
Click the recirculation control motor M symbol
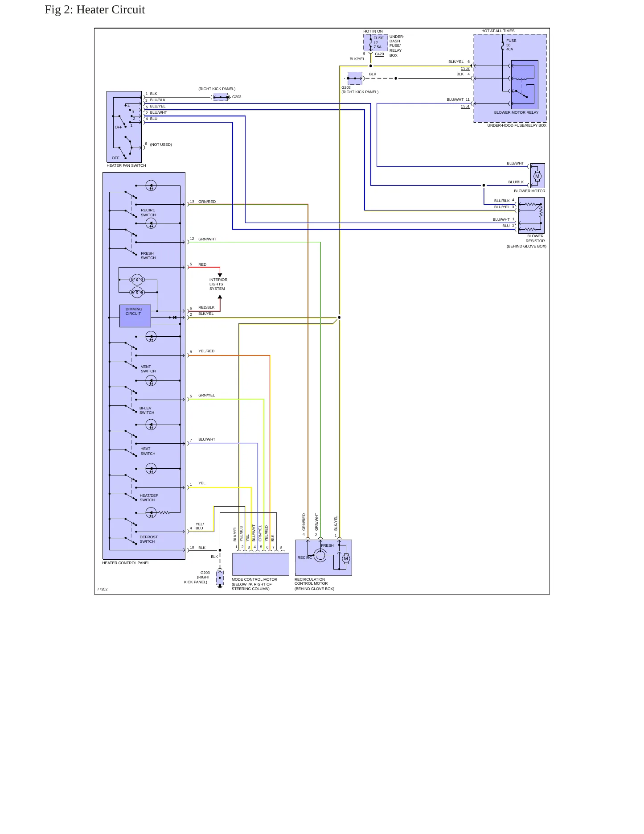click(346, 558)
